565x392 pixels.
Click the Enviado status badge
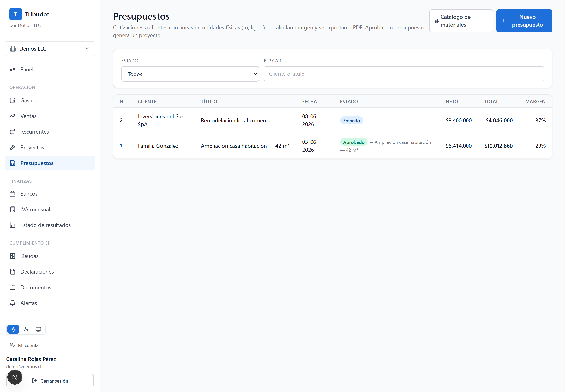352,121
